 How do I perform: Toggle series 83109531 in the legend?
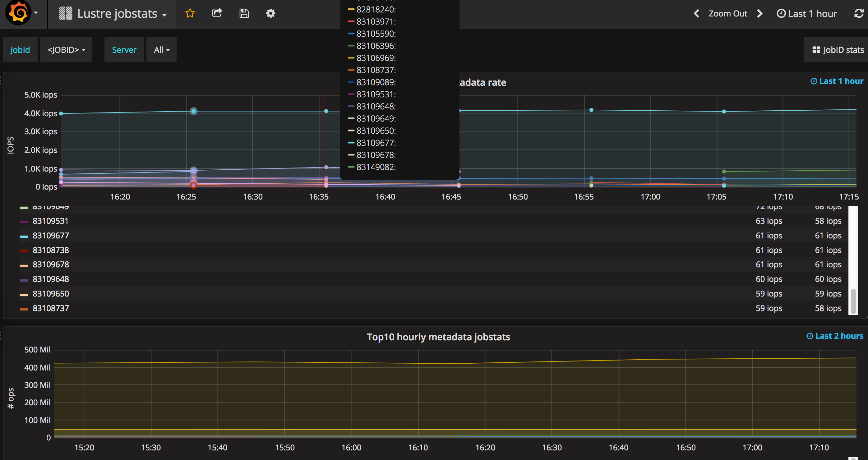(51, 221)
